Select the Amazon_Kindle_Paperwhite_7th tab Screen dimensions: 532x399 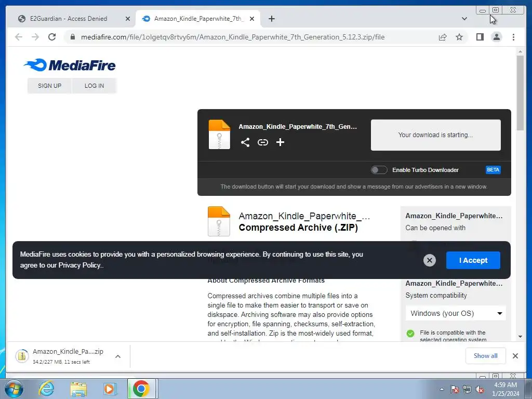198,19
